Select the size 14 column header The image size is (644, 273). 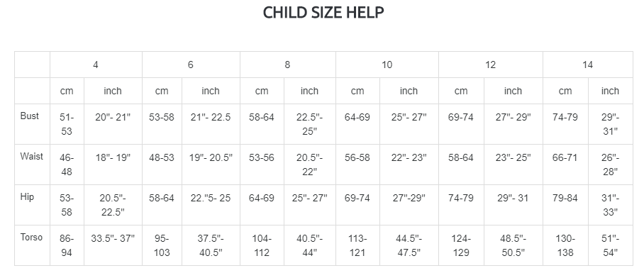[588, 65]
